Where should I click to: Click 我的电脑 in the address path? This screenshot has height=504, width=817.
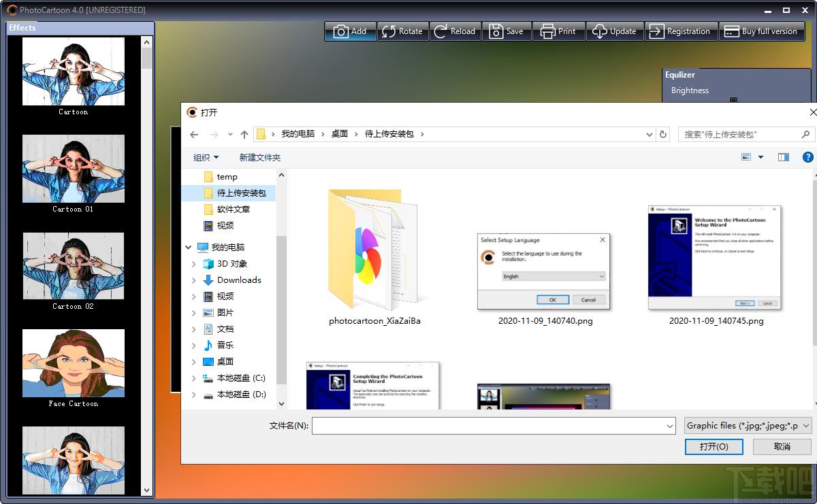[298, 134]
